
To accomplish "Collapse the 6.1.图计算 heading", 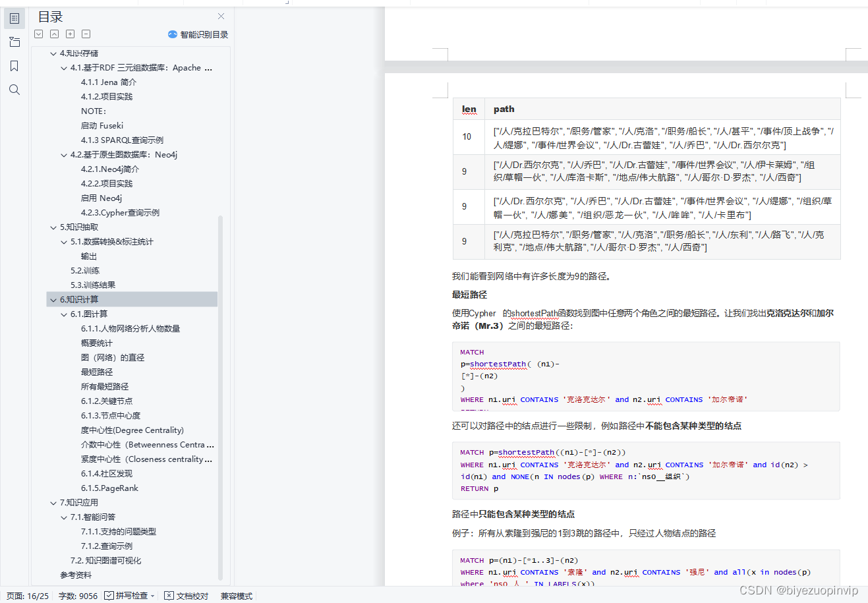I will [64, 314].
